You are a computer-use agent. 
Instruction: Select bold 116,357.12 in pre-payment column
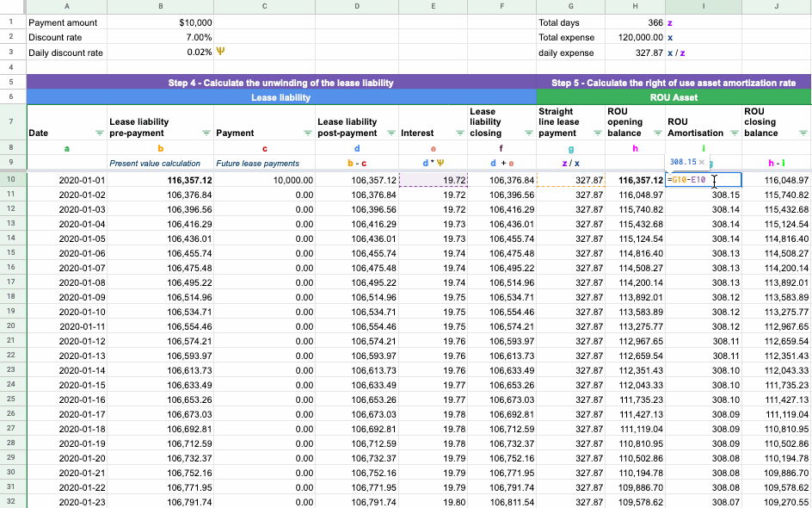[x=161, y=181]
